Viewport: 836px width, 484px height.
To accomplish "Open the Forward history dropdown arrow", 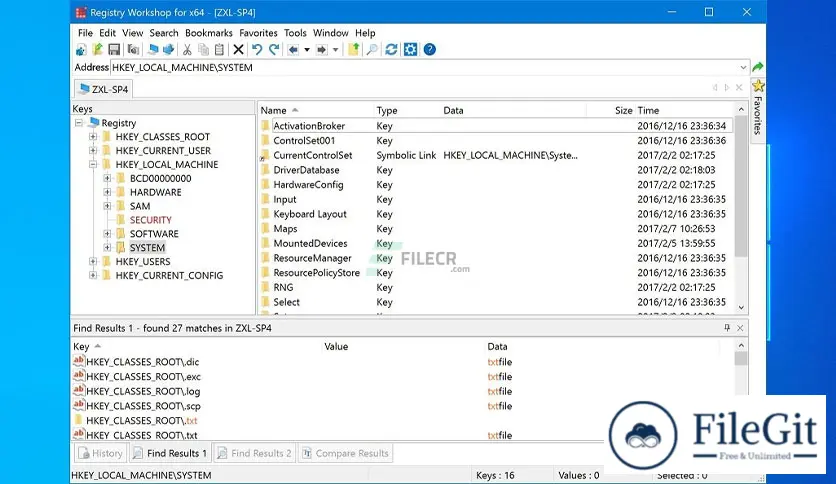I will pyautogui.click(x=335, y=50).
